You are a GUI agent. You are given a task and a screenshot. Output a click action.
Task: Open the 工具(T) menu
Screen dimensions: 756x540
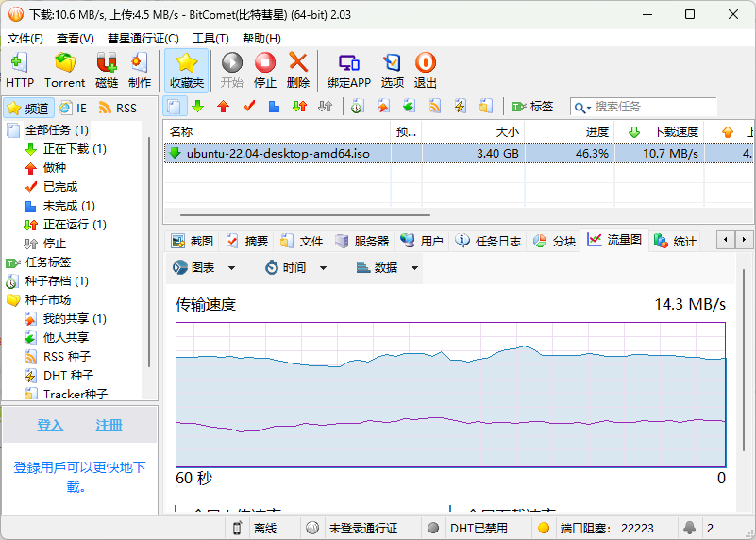tap(210, 39)
